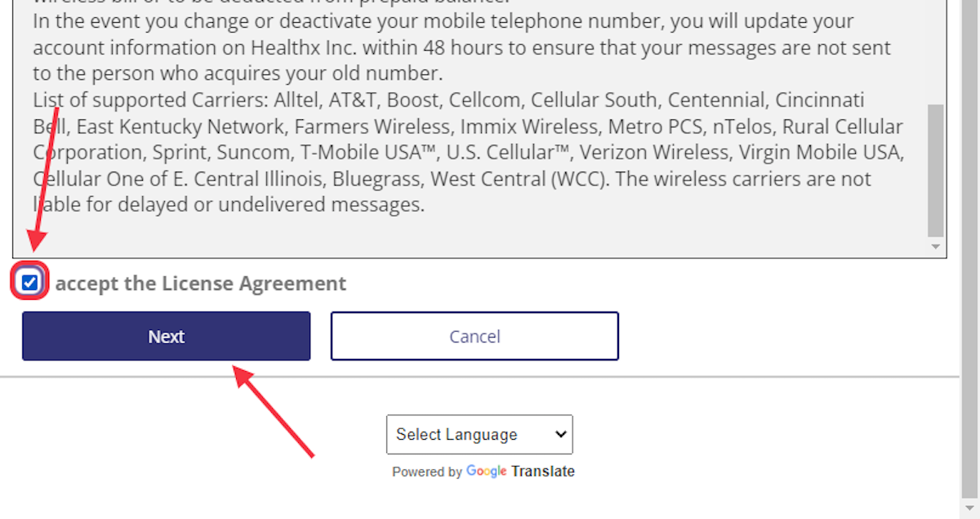Click the Google logo in Translate branding
Screen dimensions: 980x519
487,472
